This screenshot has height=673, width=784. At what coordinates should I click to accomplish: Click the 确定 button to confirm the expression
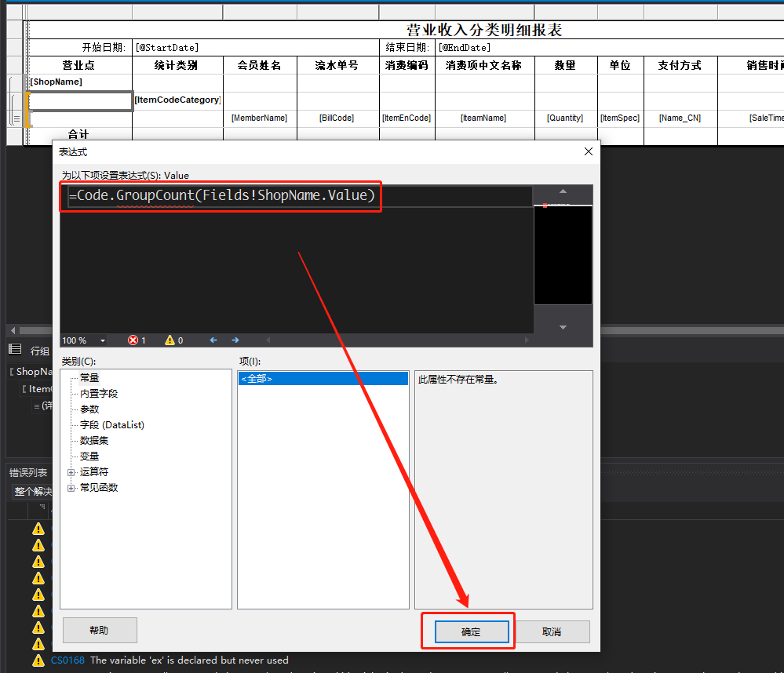[x=472, y=631]
